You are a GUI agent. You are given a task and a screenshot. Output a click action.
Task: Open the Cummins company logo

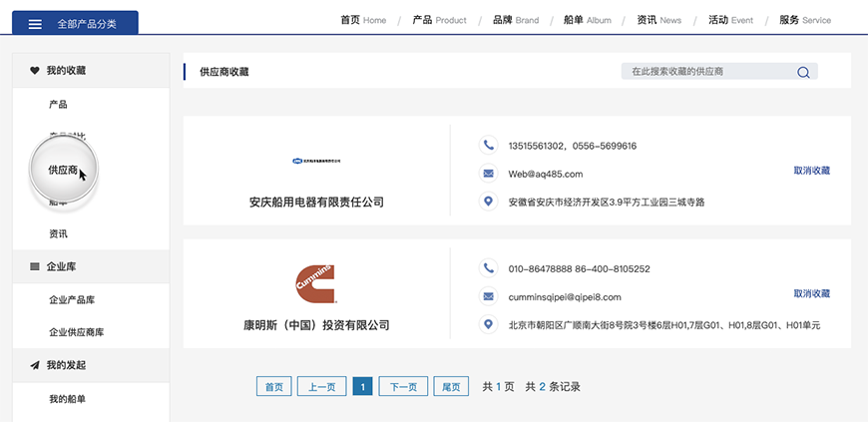(316, 283)
